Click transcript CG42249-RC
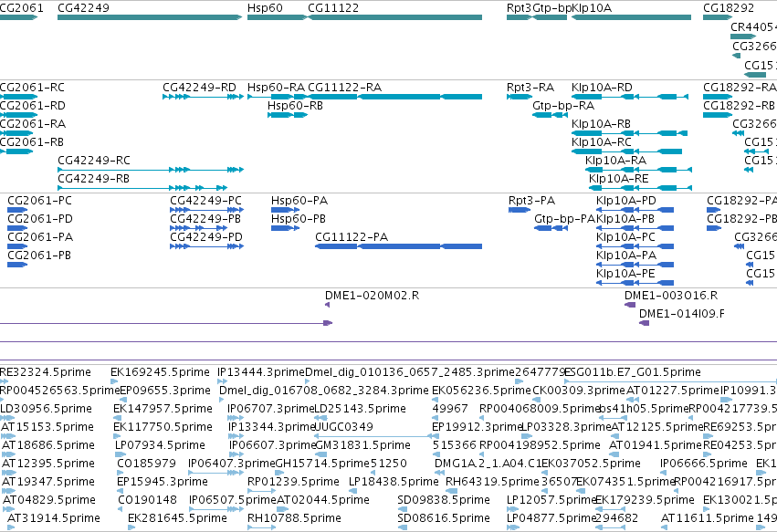The width and height of the screenshot is (777, 532). 151,170
